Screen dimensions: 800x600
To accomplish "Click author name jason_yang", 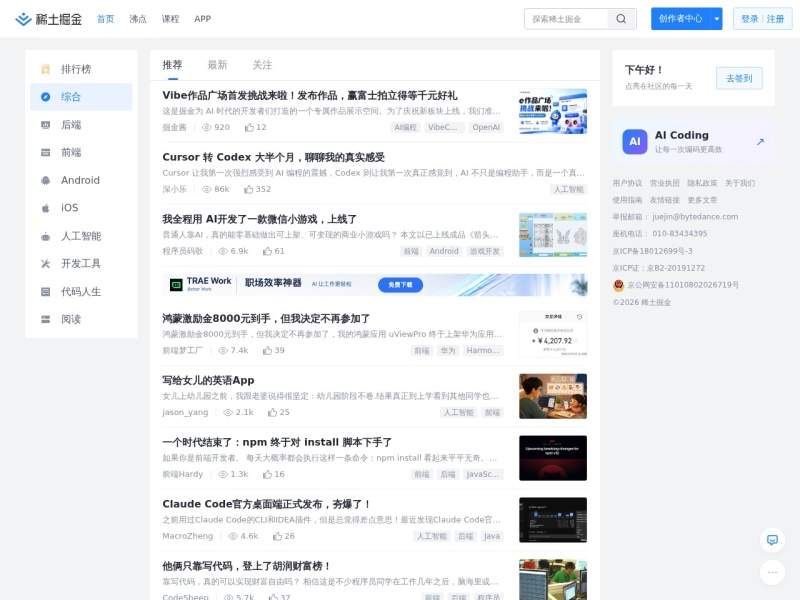I will [185, 412].
